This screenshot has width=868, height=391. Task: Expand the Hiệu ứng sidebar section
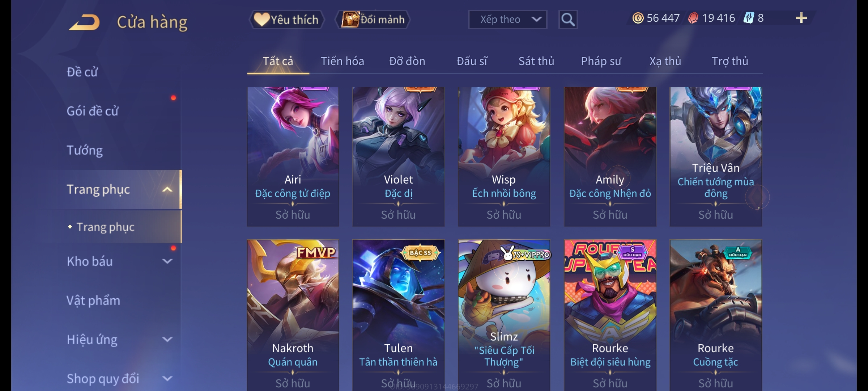tap(167, 340)
